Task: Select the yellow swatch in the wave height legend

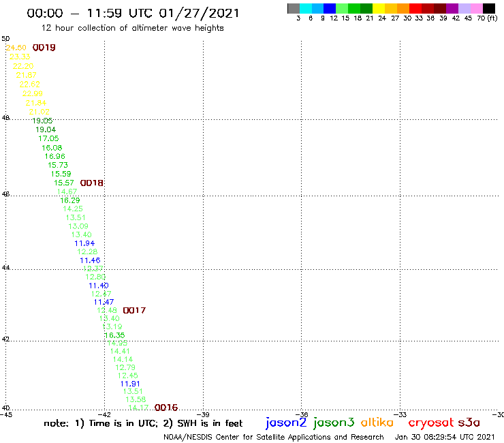Action: 379,9
